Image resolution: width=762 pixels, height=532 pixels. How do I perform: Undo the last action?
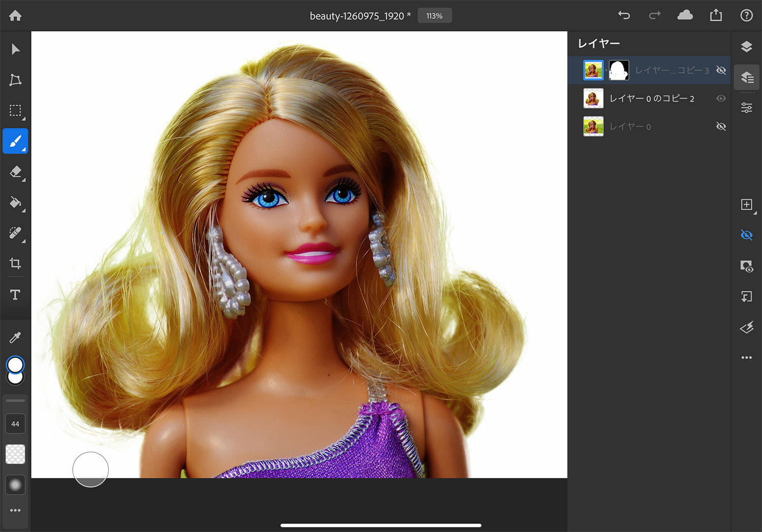pyautogui.click(x=624, y=15)
